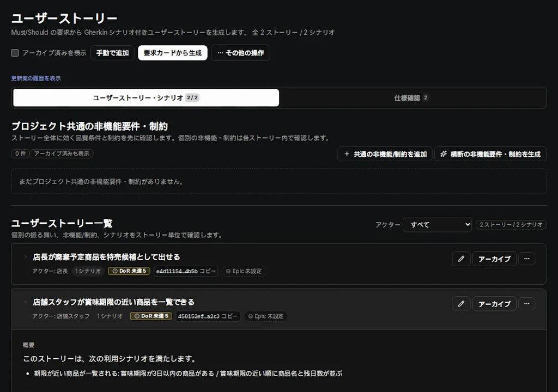The width and height of the screenshot is (558, 392).
Task: Click the 期限が近い商品が一覧される scenario bullet
Action: 188,373
